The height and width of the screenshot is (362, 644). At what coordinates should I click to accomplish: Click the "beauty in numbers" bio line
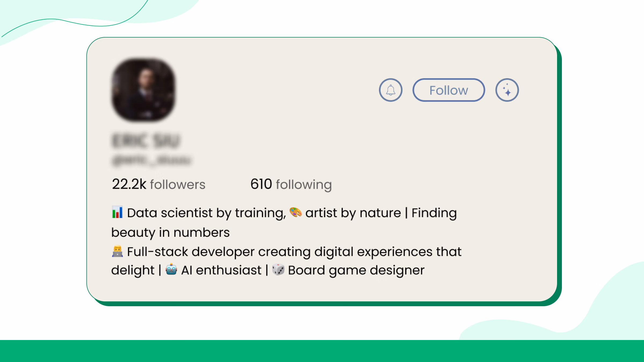170,232
